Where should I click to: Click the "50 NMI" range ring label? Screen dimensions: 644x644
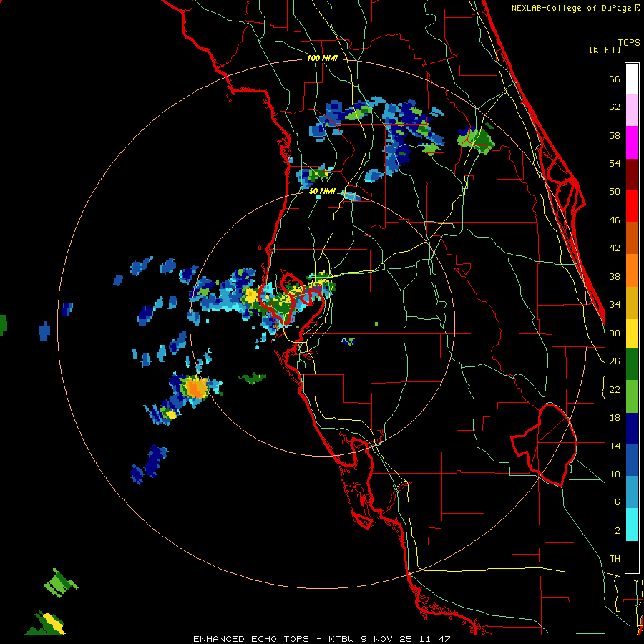pos(323,191)
